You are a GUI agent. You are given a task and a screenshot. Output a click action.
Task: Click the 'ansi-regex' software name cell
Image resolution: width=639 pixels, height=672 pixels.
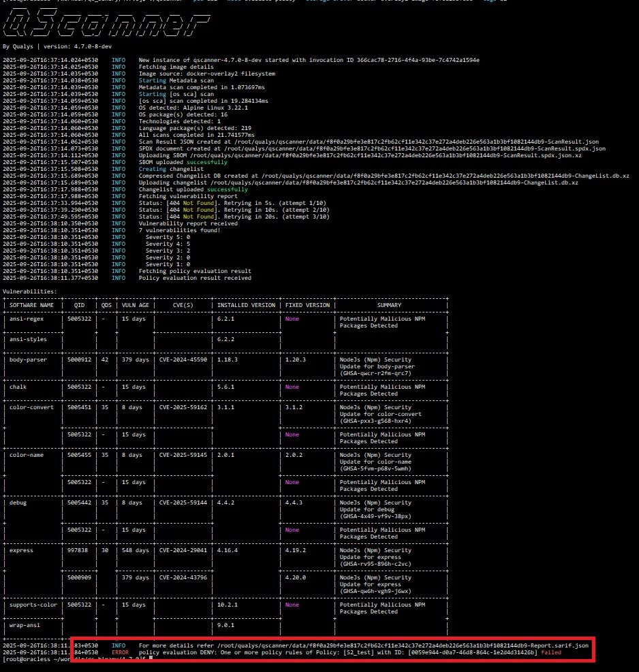click(27, 319)
